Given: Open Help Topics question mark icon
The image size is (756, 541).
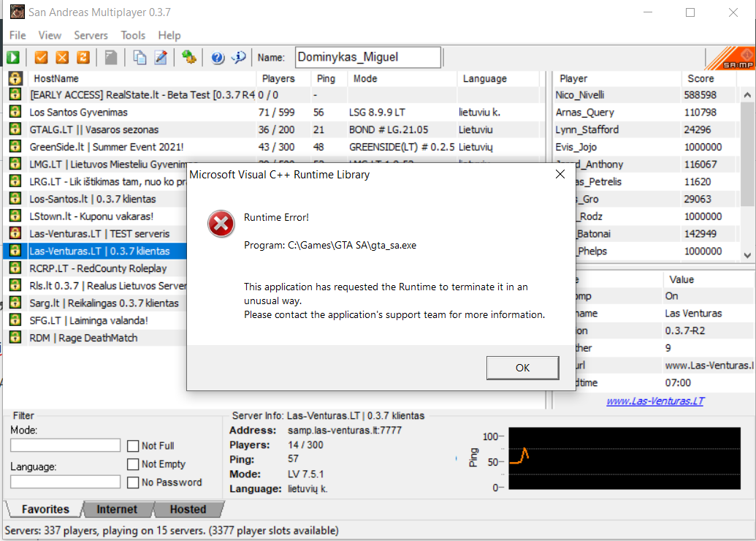Looking at the screenshot, I should (218, 58).
